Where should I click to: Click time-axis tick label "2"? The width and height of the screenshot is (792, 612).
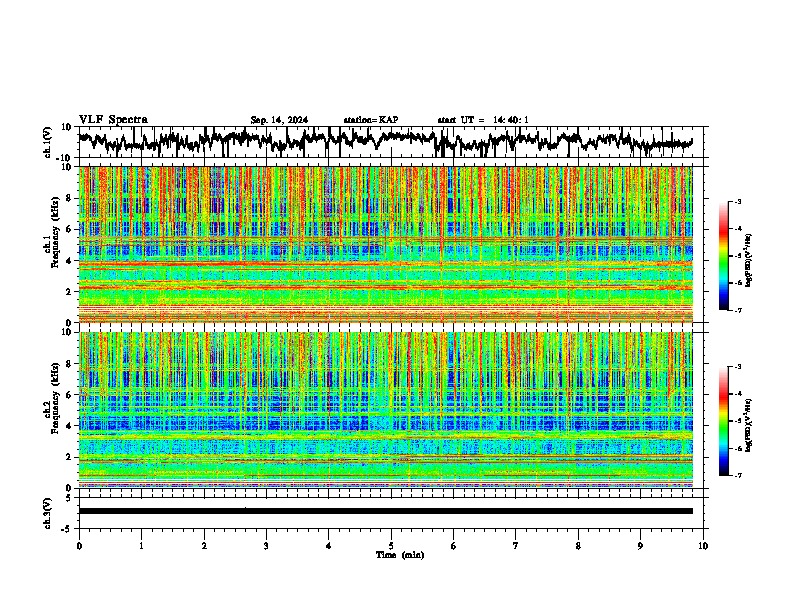204,546
